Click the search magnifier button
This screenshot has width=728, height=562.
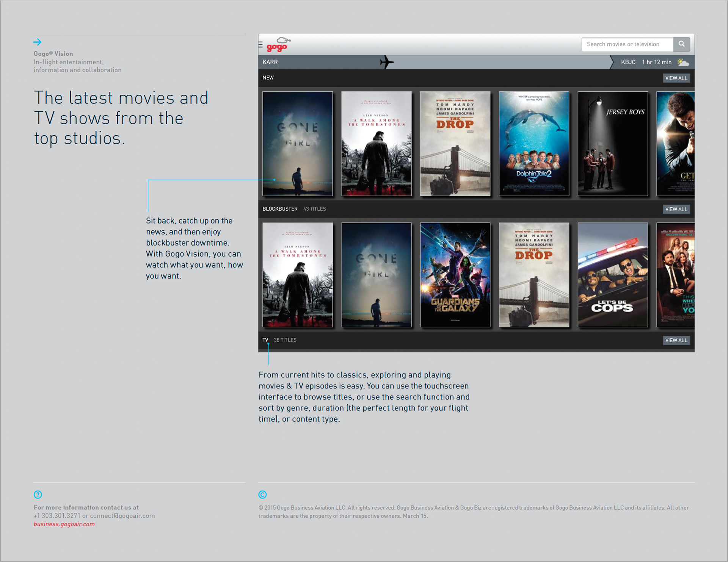point(681,44)
